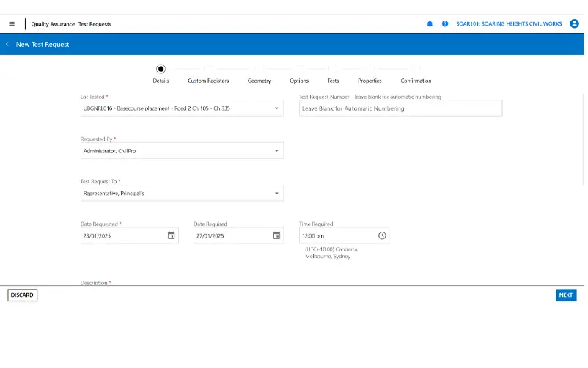The image size is (588, 368).
Task: Click the Time Required field showing 12:00 pm
Action: coord(345,235)
